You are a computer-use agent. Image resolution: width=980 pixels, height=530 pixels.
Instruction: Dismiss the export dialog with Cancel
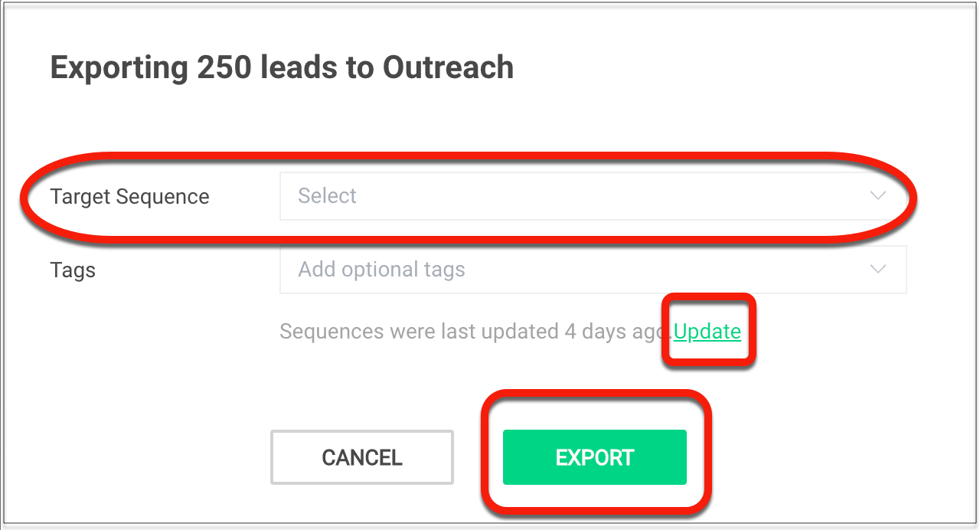tap(362, 457)
